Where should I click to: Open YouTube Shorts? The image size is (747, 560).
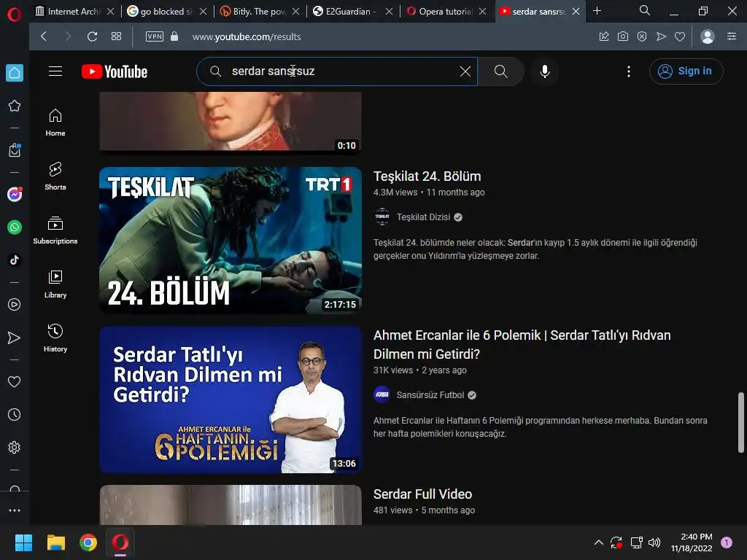pyautogui.click(x=55, y=176)
